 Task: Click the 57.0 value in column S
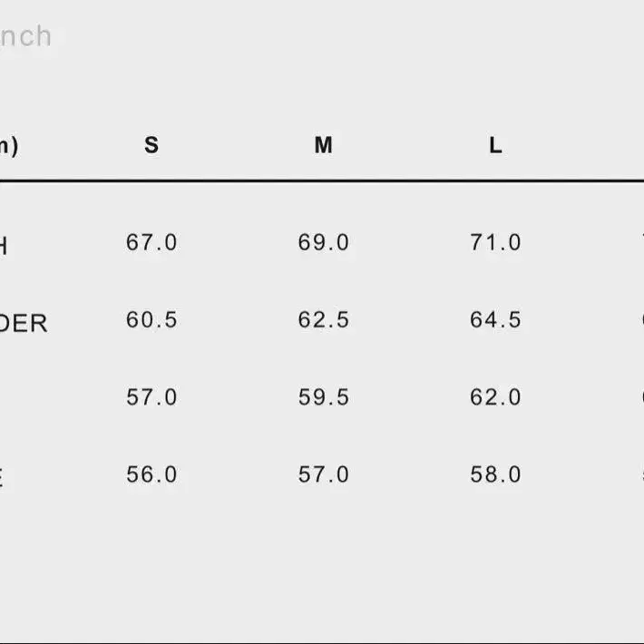151,397
